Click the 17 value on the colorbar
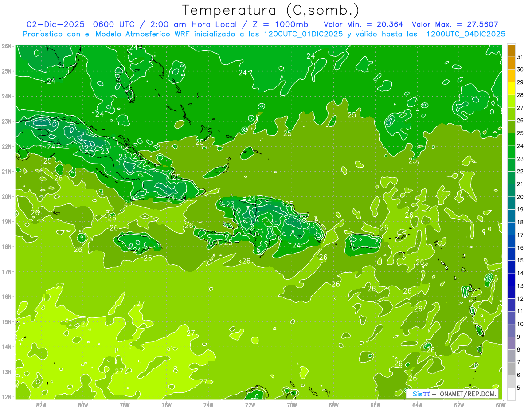 click(520, 235)
